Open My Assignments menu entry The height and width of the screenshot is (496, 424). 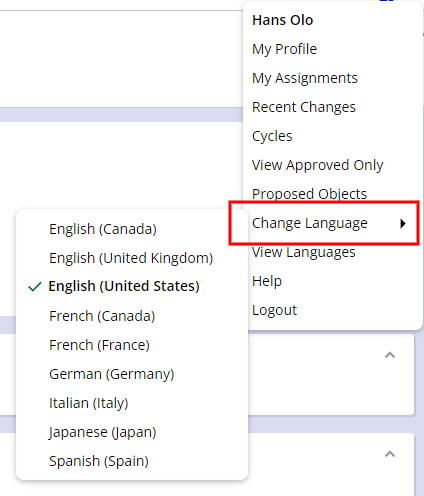(305, 78)
